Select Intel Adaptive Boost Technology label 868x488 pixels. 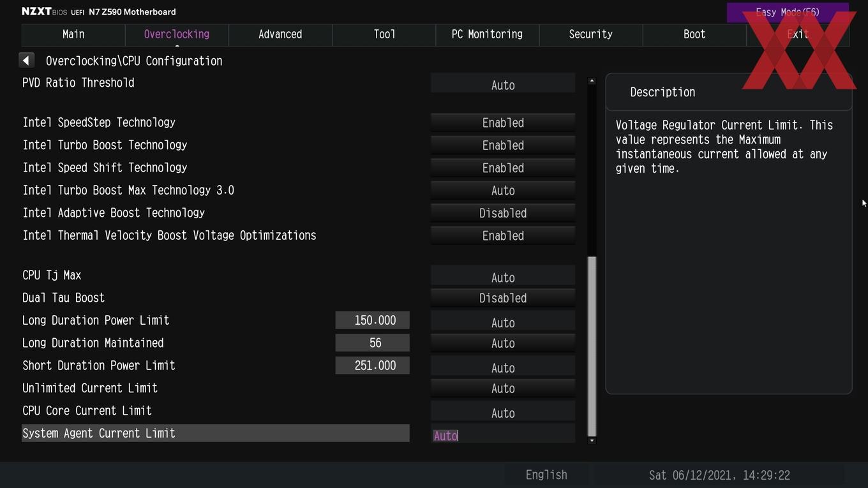[x=114, y=213]
